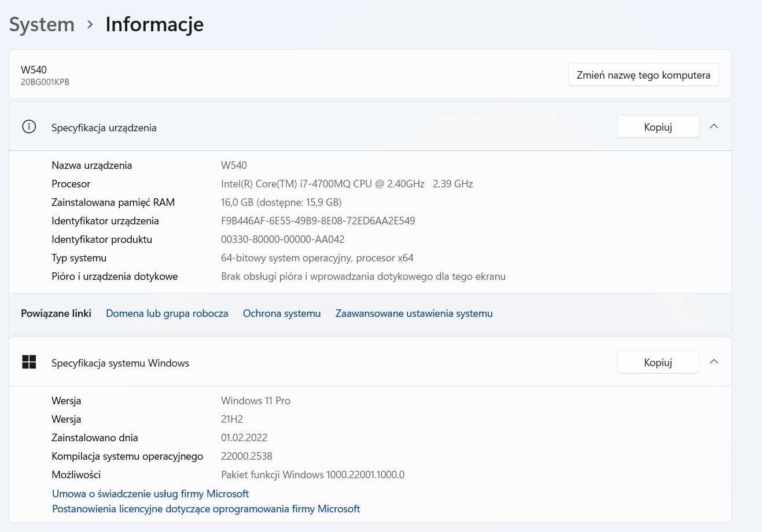The image size is (762, 532).
Task: Select install date 01.02.2022
Action: click(x=244, y=438)
